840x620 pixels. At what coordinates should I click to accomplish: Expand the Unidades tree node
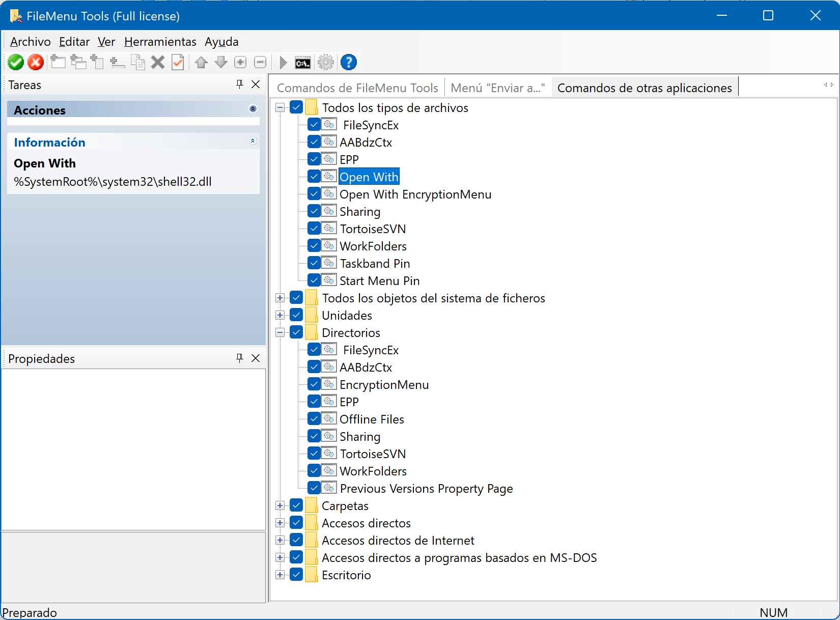(280, 315)
